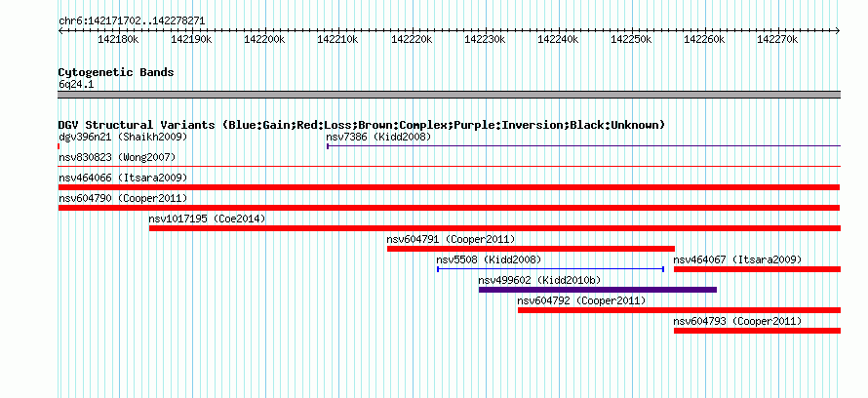Click the nsv604791 (Cooper2011) label
The image size is (868, 398).
451,239
